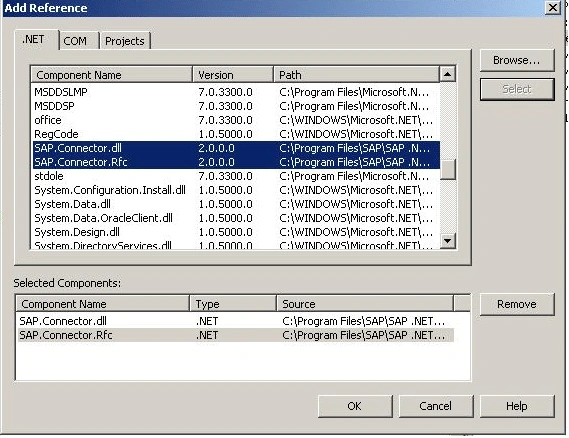This screenshot has width=569, height=438.
Task: Select the MSDDSP component row
Action: pos(236,106)
